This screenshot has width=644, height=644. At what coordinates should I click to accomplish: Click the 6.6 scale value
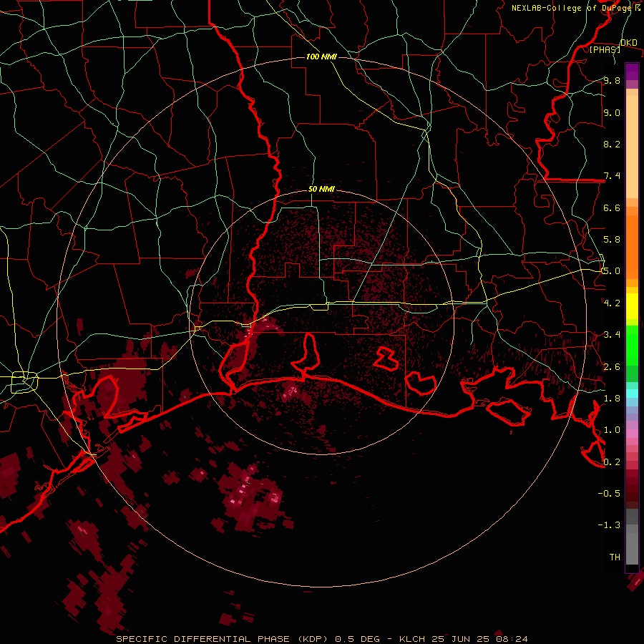pos(612,208)
